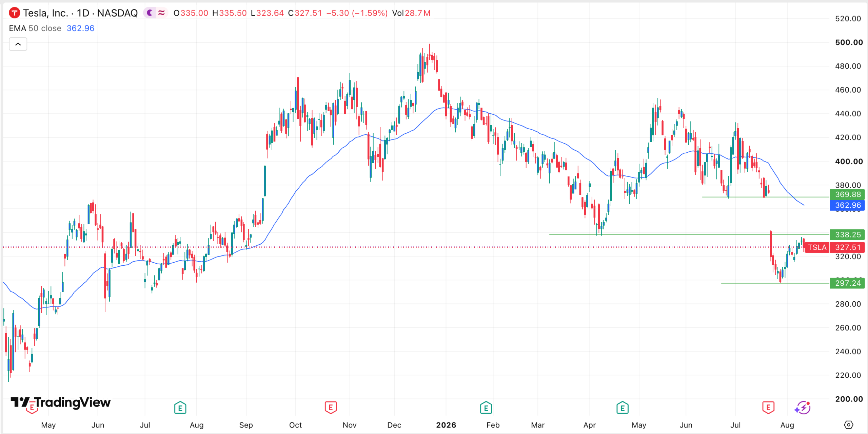The width and height of the screenshot is (868, 434).
Task: Click the change value −5.30 (−1.59%)
Action: 357,13
